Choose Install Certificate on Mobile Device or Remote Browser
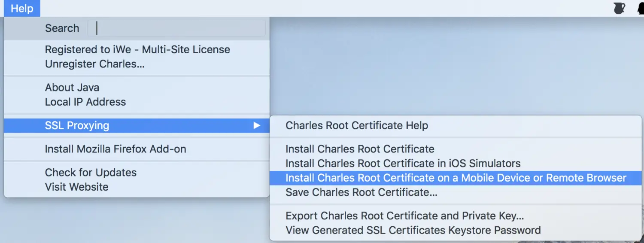Screen dimensions: 644x243 tap(456, 178)
